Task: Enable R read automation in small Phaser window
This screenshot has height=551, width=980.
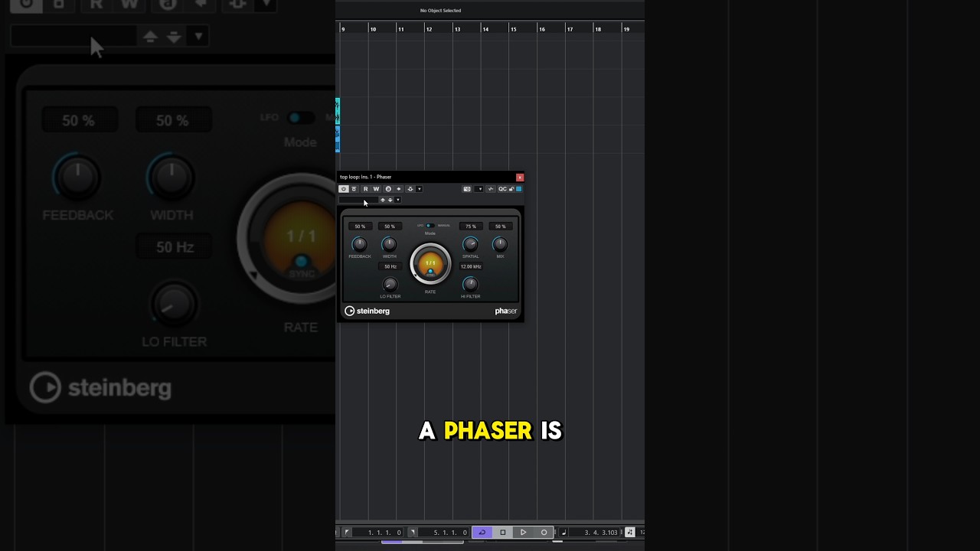Action: [365, 189]
